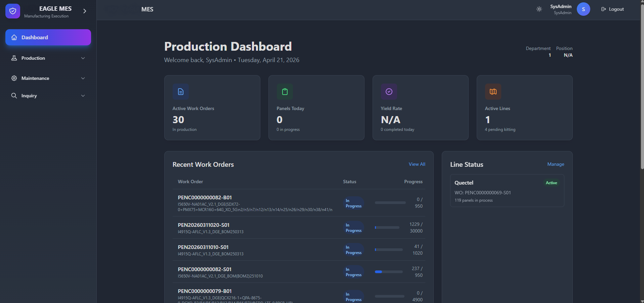Image resolution: width=644 pixels, height=303 pixels.
Task: Click In Progress badge for PENC0000000082-S01
Action: (x=354, y=272)
